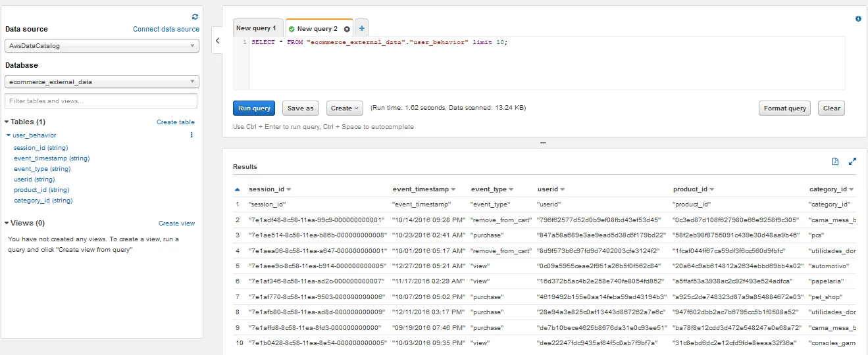Viewport: 868px width, 355px height.
Task: Open the Create dropdown button
Action: [345, 108]
